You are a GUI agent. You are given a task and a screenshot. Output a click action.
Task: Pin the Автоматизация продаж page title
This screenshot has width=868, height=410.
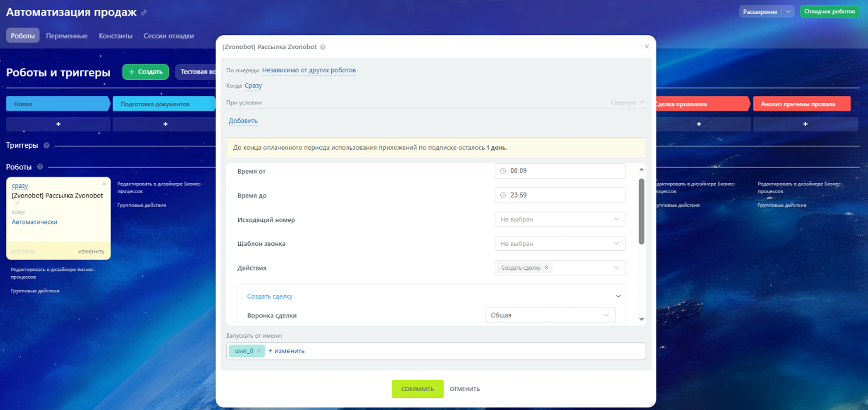(x=144, y=12)
